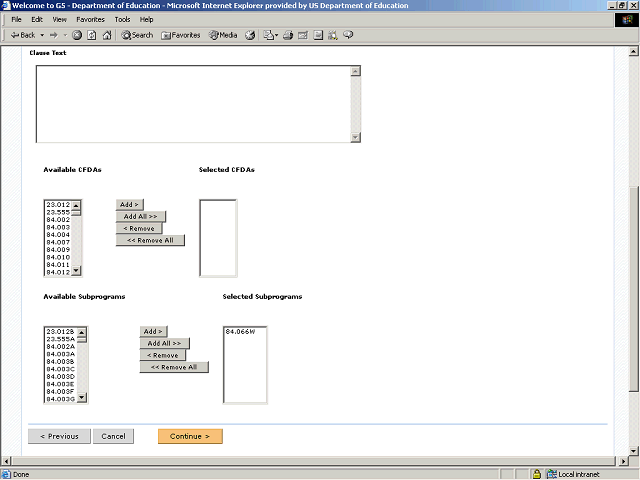
Task: Open the Favorites menu in menu bar
Action: point(90,19)
